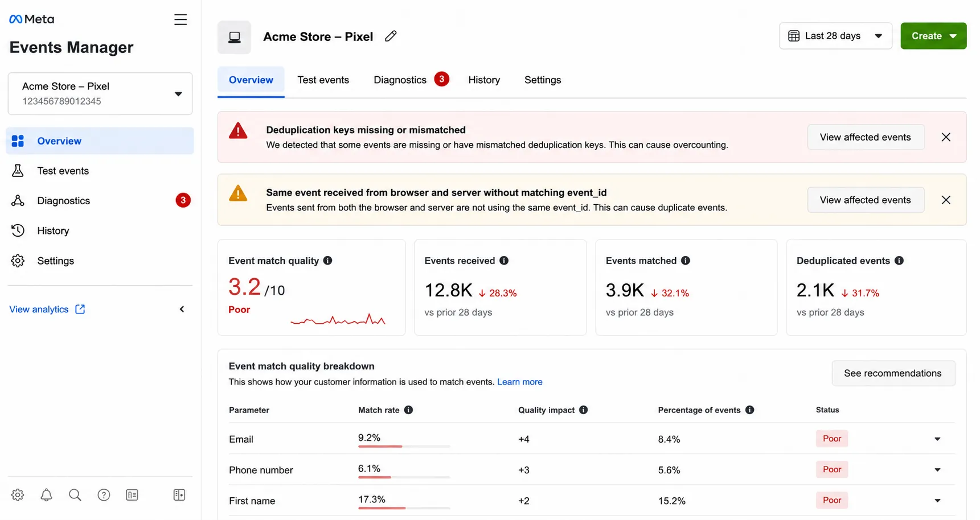Expand the Email parameter row
The height and width of the screenshot is (520, 980).
(937, 439)
